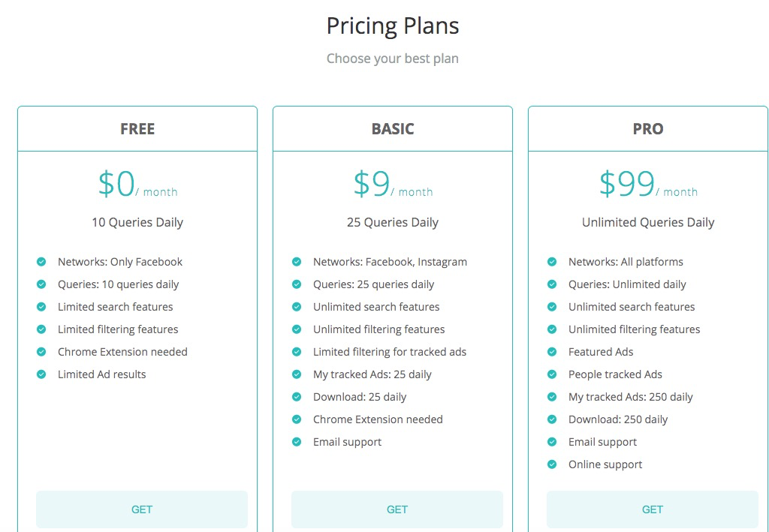Click the $99 / month price
Viewport: 769px width, 532px height.
pyautogui.click(x=648, y=185)
